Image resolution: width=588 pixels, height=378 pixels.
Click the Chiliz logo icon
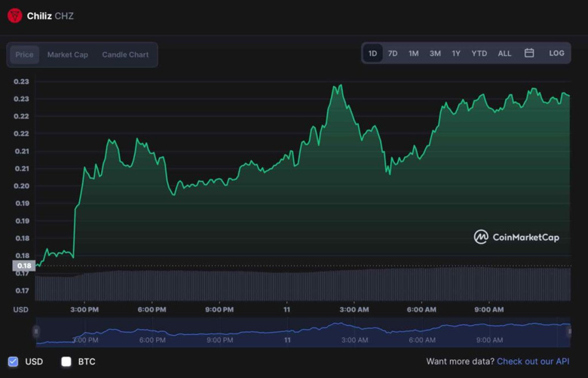(x=14, y=15)
